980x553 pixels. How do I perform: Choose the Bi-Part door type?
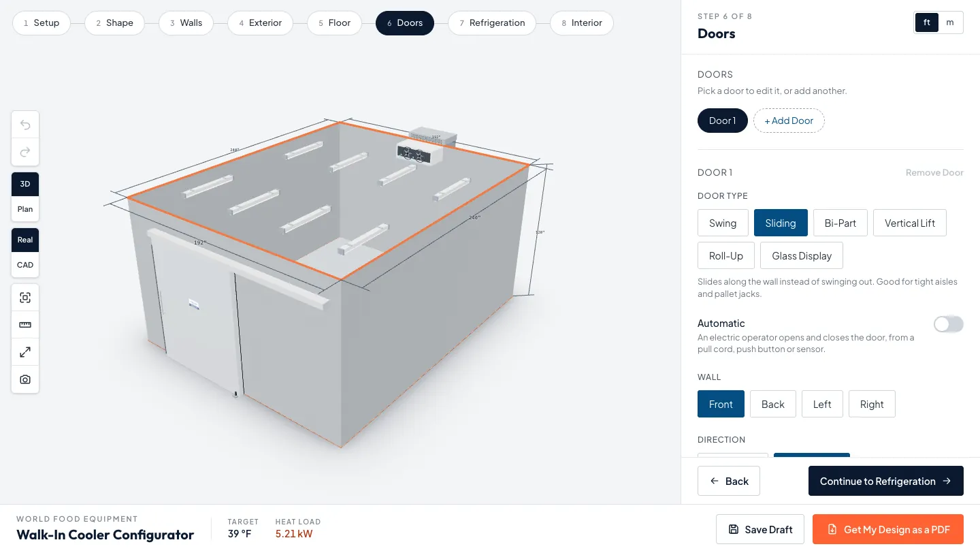coord(840,223)
